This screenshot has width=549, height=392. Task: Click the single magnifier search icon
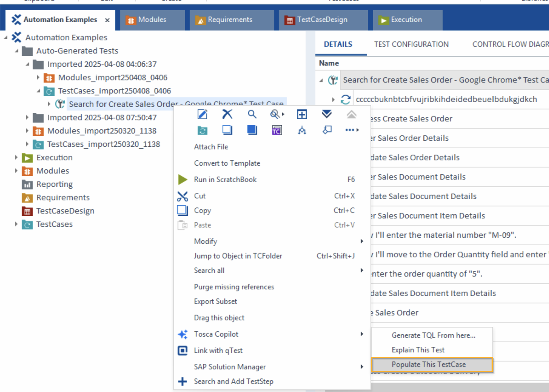(x=252, y=114)
